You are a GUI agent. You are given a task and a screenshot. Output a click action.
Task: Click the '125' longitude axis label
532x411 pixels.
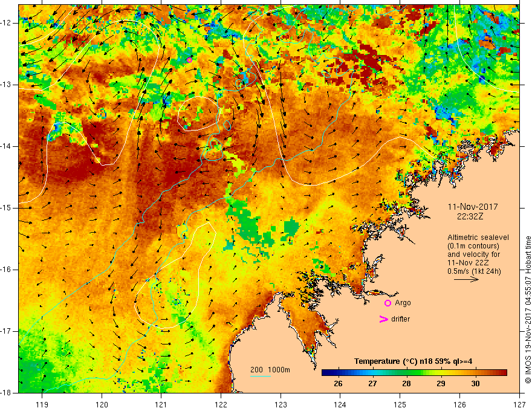(400, 404)
